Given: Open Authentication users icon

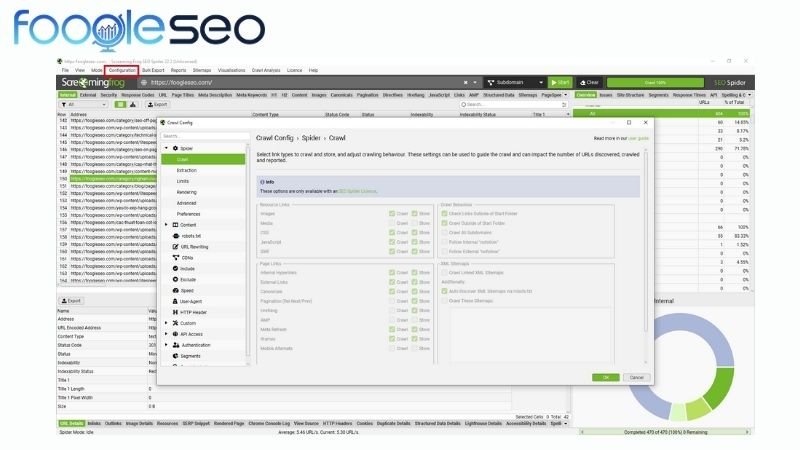Looking at the screenshot, I should 176,345.
